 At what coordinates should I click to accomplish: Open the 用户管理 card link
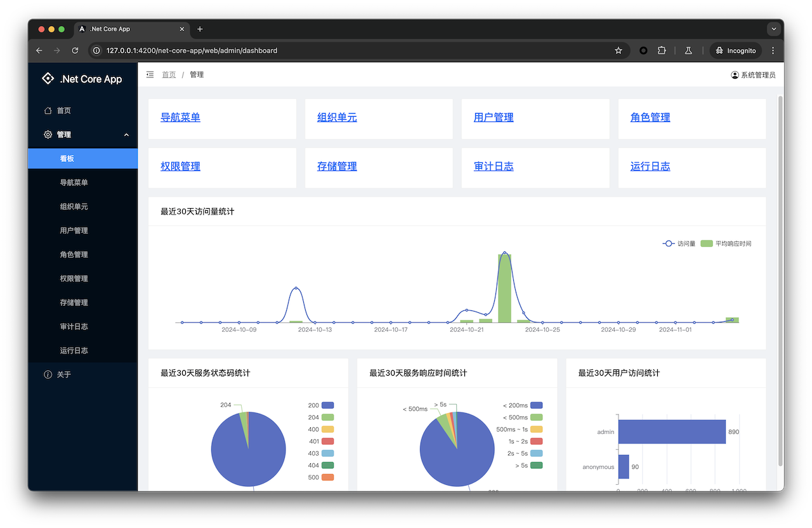pos(494,117)
